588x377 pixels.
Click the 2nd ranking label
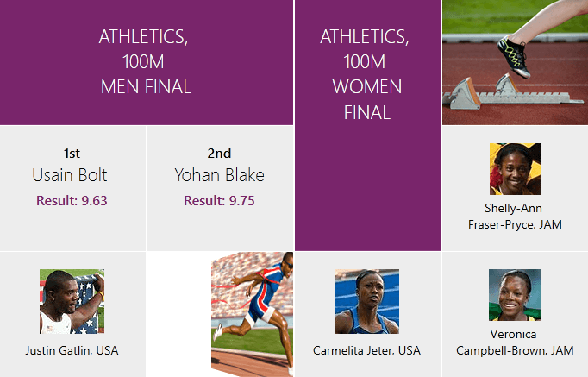click(219, 153)
